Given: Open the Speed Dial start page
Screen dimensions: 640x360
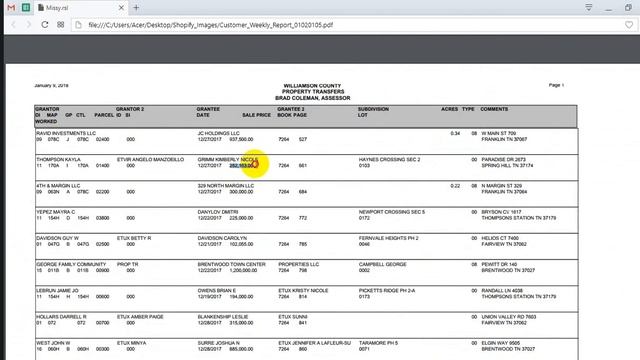Looking at the screenshot, I should click(x=61, y=25).
